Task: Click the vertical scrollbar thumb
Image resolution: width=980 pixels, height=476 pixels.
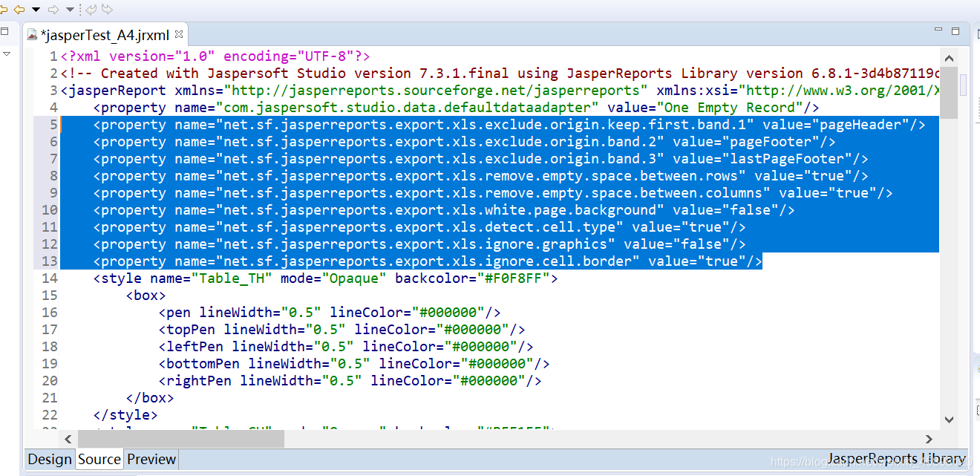Action: (948, 93)
